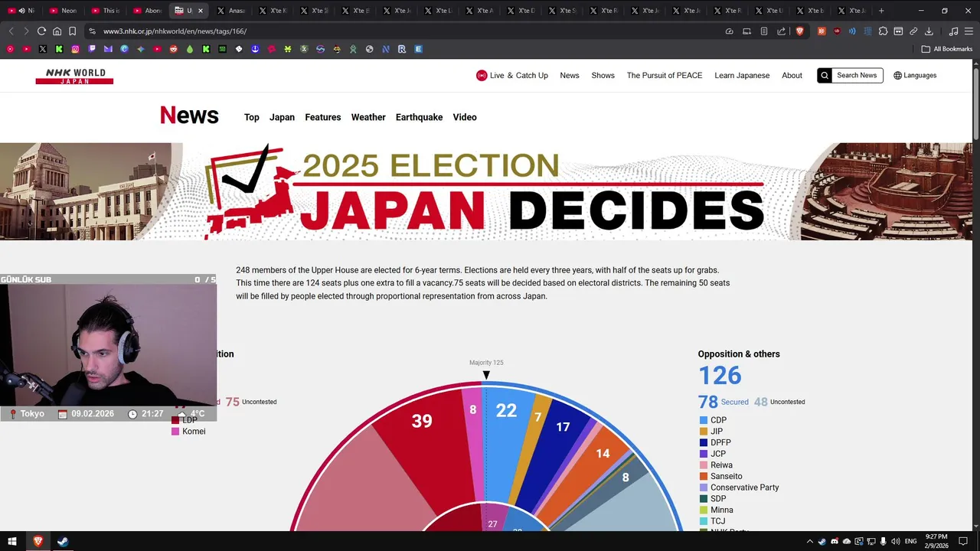Open the News menu in site header
980x551 pixels.
click(570, 75)
